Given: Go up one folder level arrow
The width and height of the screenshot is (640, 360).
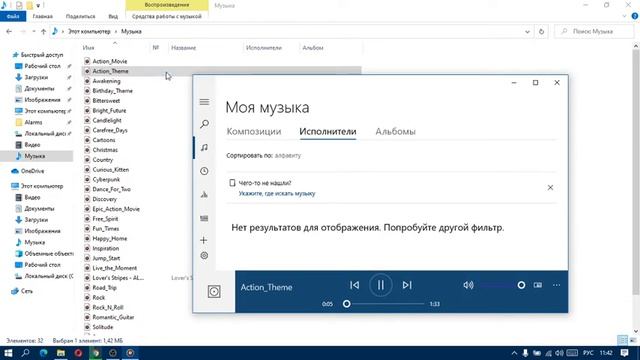Looking at the screenshot, I should (43, 31).
